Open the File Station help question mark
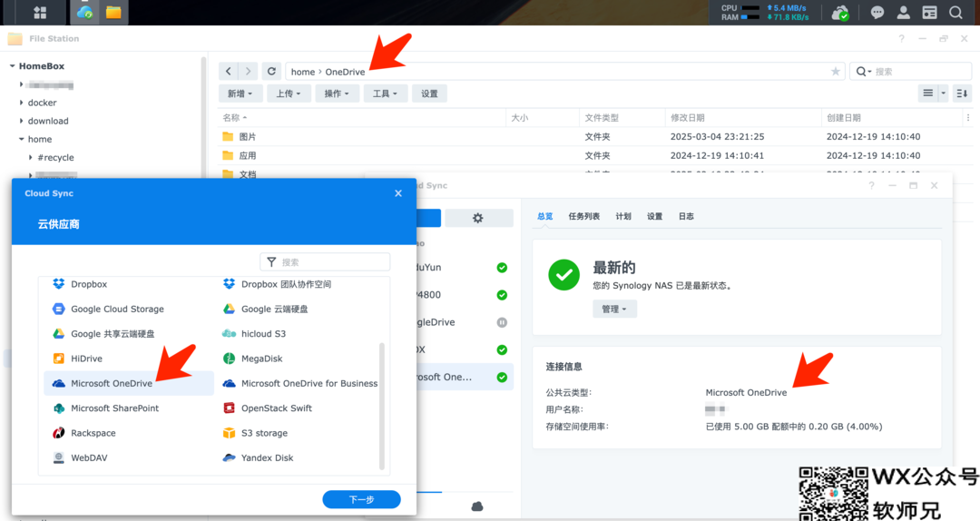Viewport: 980px width, 521px height. (901, 39)
